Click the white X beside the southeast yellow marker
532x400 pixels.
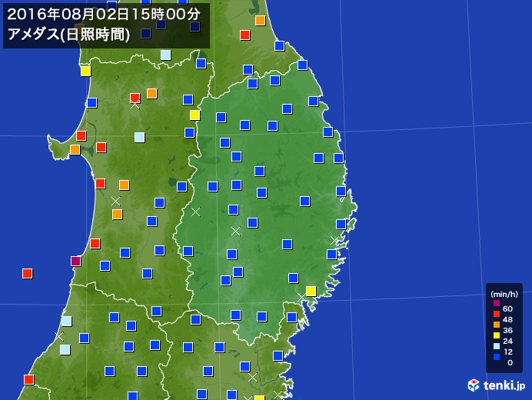tap(301, 298)
